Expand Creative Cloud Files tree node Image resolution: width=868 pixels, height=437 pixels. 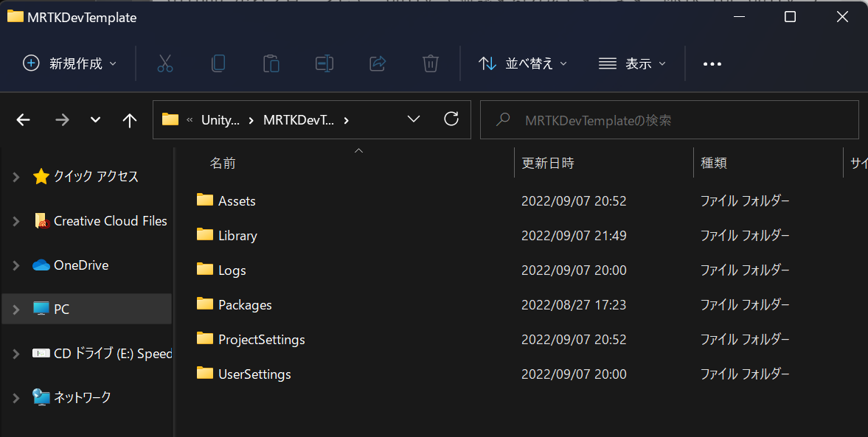pyautogui.click(x=16, y=221)
